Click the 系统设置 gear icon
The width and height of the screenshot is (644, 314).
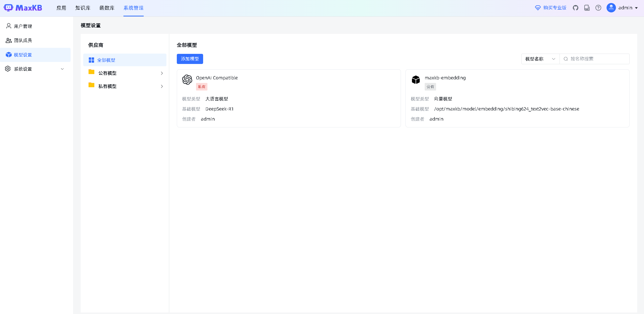8,69
